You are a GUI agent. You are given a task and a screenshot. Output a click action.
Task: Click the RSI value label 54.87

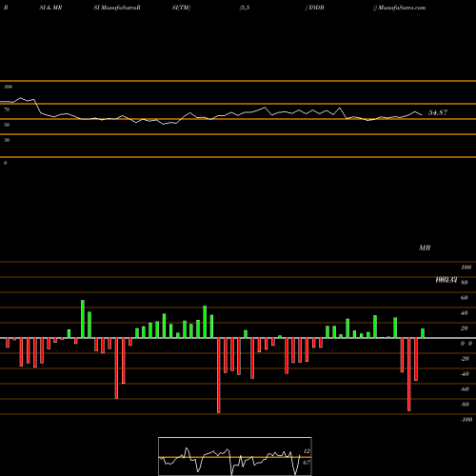438,112
